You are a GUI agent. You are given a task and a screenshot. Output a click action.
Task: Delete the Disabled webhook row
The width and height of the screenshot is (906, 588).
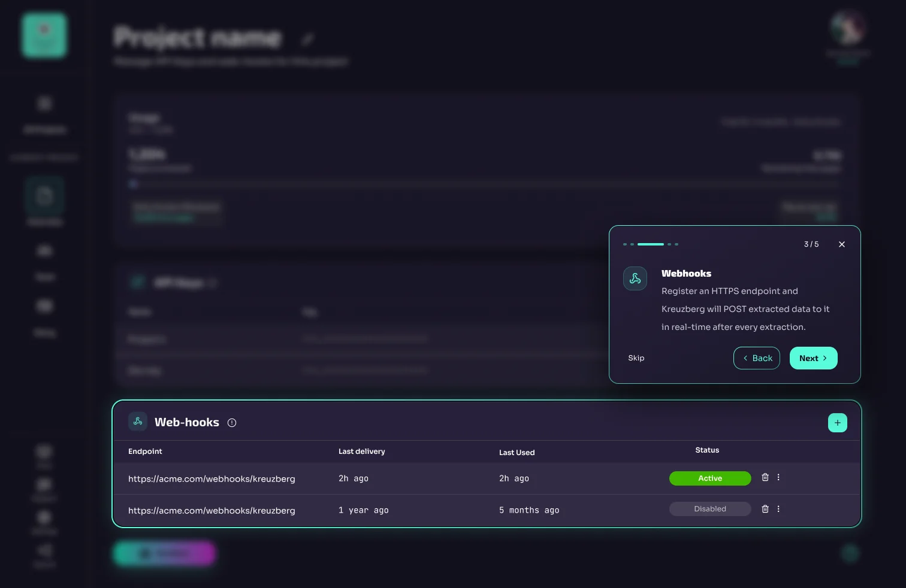tap(765, 509)
